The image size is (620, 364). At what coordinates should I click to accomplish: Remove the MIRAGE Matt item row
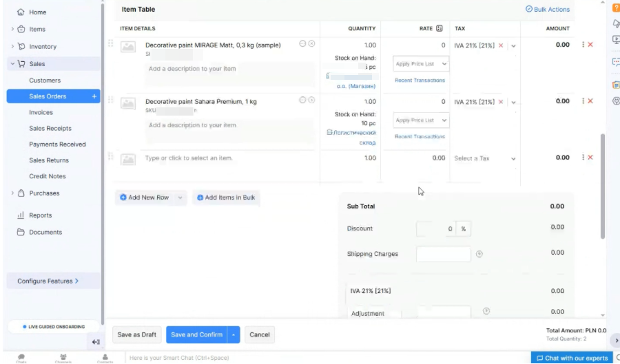coord(590,45)
